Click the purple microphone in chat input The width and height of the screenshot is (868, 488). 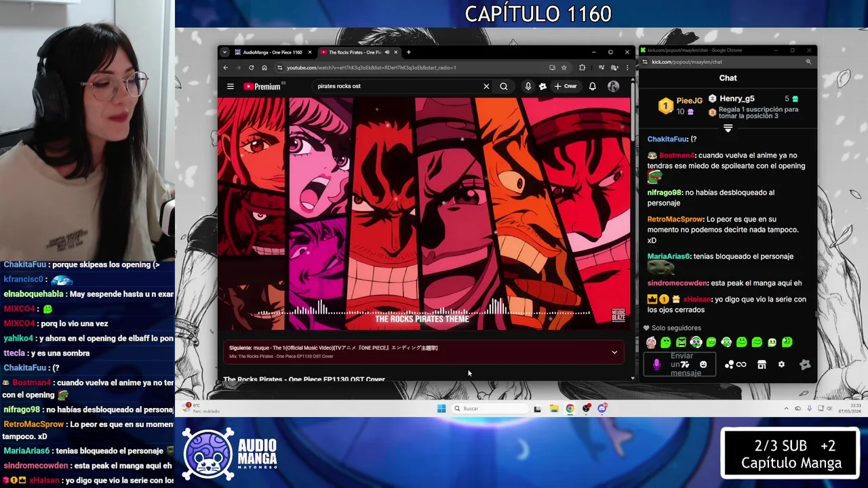656,365
